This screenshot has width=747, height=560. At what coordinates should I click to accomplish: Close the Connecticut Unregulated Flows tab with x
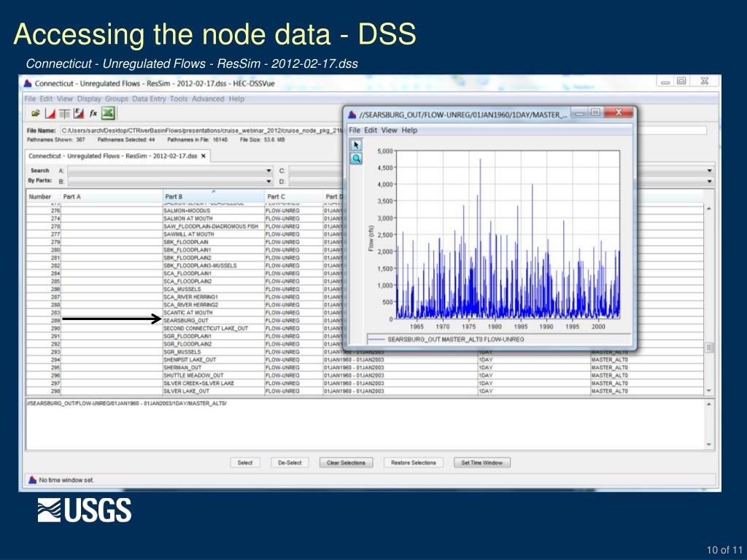[204, 156]
